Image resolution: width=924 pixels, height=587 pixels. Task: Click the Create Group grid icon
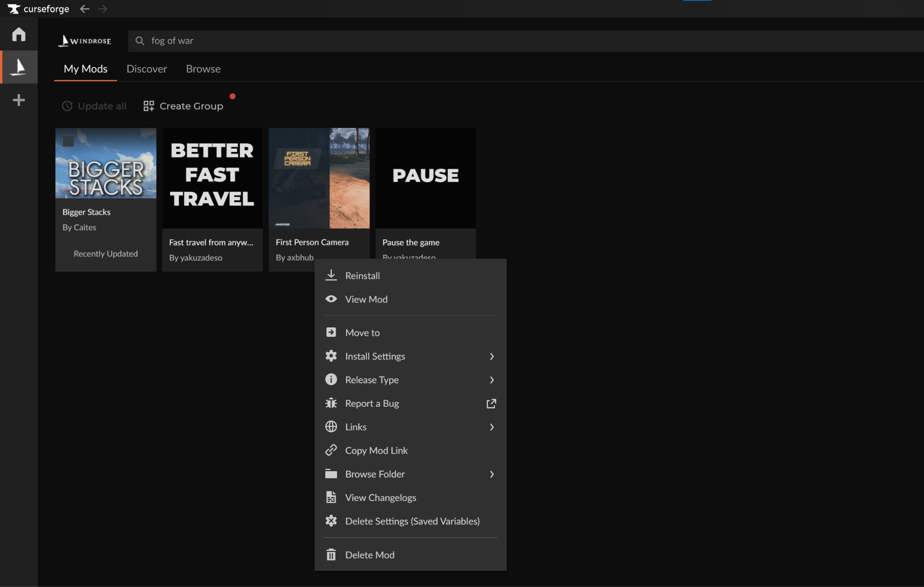tap(148, 106)
